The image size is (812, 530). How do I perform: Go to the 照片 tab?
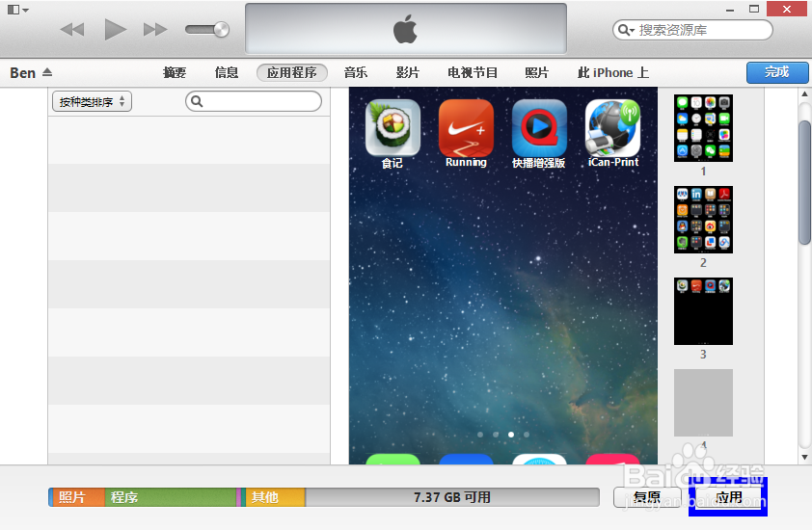pyautogui.click(x=537, y=73)
